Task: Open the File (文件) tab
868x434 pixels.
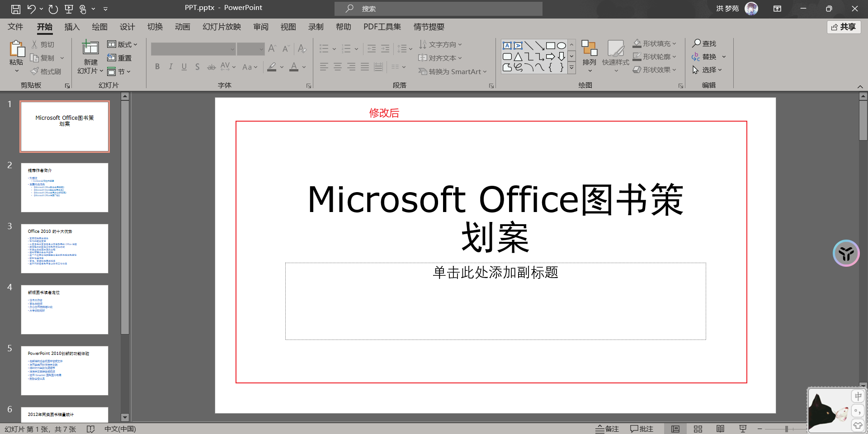Action: (x=15, y=27)
